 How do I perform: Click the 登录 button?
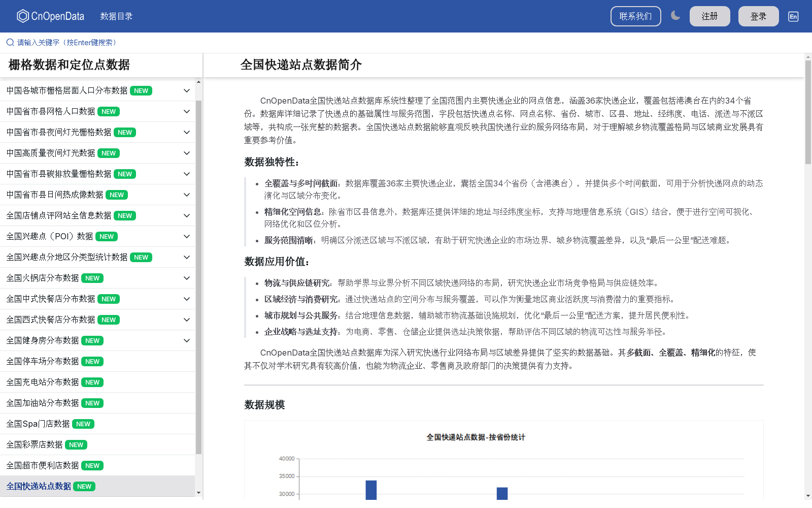(x=758, y=16)
